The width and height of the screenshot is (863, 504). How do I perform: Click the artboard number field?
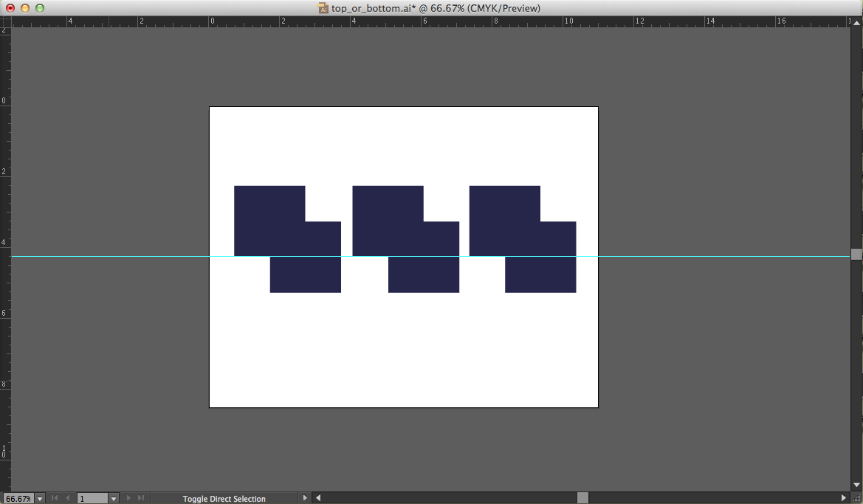coord(92,499)
